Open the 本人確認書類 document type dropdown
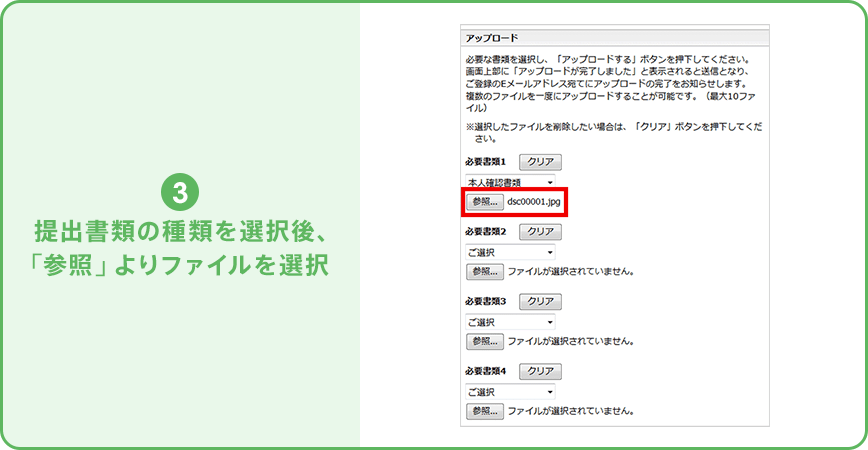Image resolution: width=868 pixels, height=450 pixels. (x=510, y=182)
